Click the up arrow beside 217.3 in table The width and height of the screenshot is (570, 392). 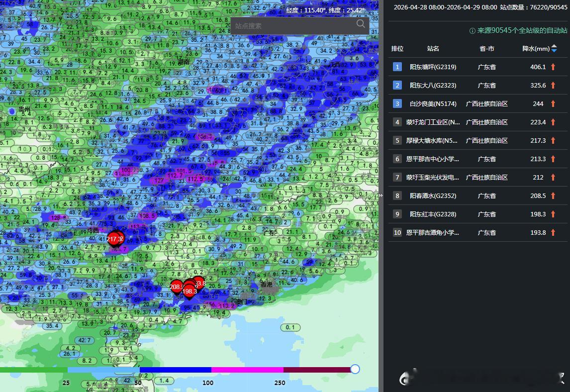(x=553, y=140)
